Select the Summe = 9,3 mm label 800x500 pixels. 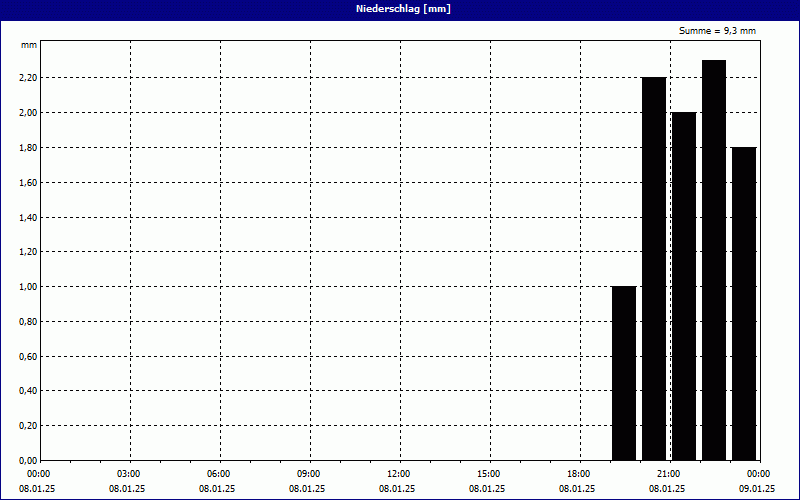[717, 31]
